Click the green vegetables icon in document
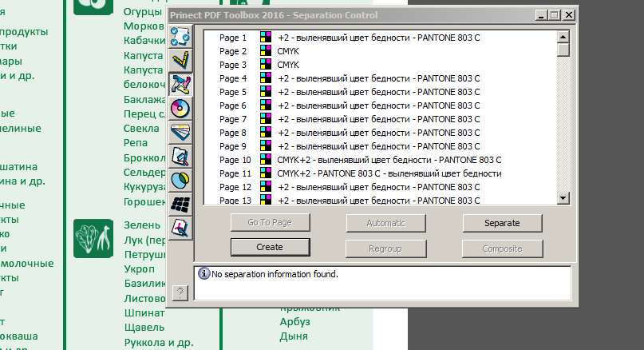Viewport: 644px width, 350px height. 93,239
